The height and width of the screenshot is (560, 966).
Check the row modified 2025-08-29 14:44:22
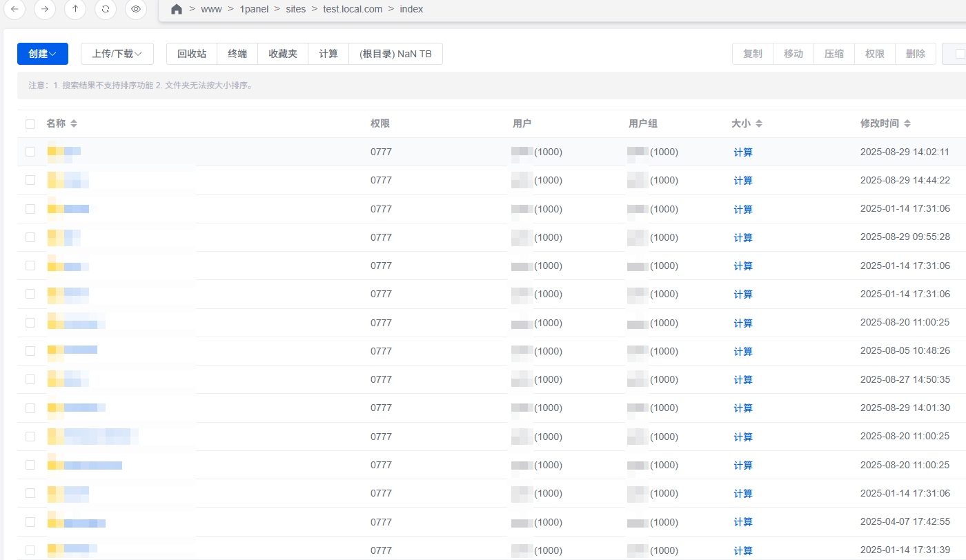click(30, 180)
